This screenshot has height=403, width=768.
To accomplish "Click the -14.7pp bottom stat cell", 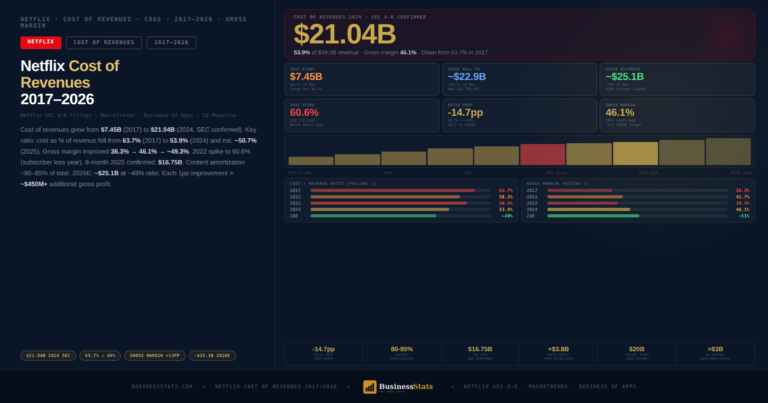I will (323, 354).
